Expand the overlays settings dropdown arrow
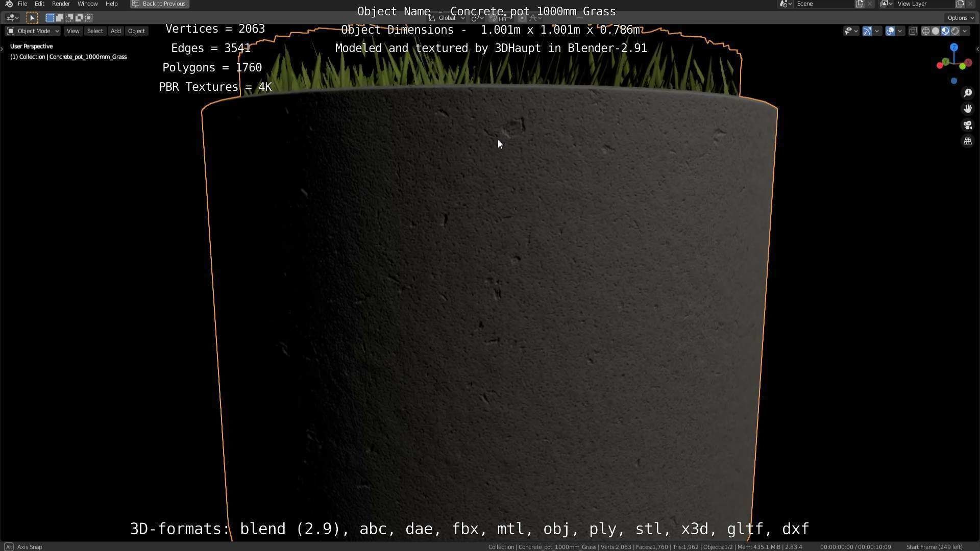This screenshot has width=980, height=551. tap(900, 31)
